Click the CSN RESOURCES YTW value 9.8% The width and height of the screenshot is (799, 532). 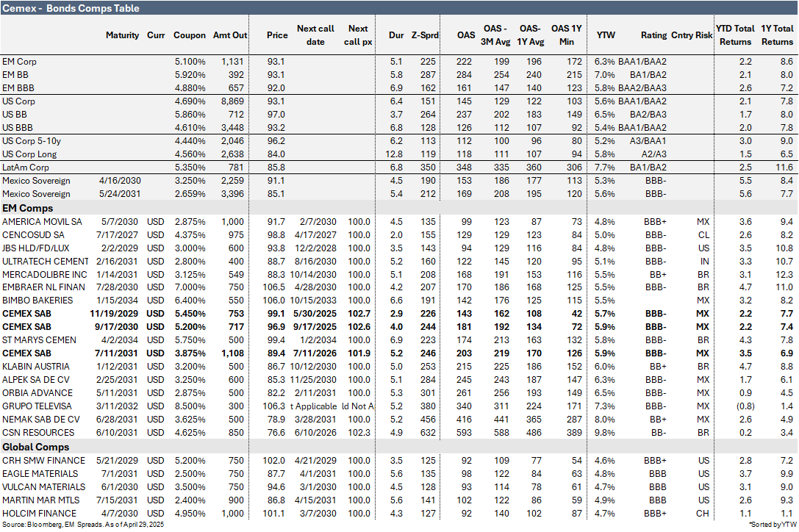pyautogui.click(x=605, y=433)
